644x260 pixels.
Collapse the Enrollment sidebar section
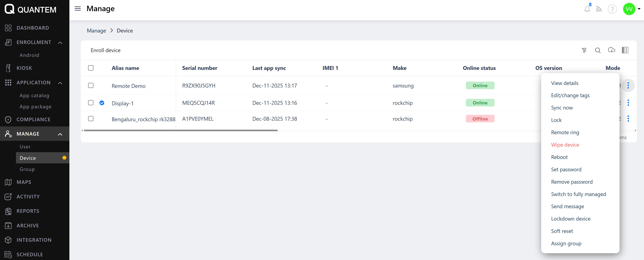60,43
